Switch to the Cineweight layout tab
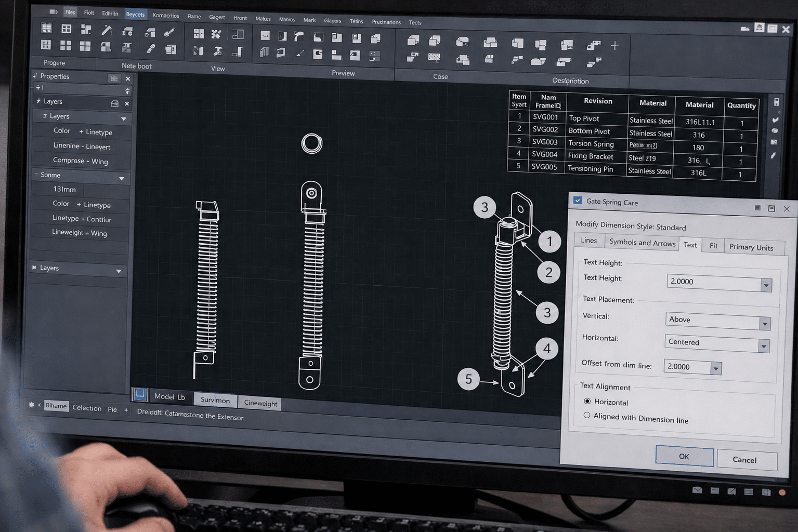 click(x=260, y=403)
